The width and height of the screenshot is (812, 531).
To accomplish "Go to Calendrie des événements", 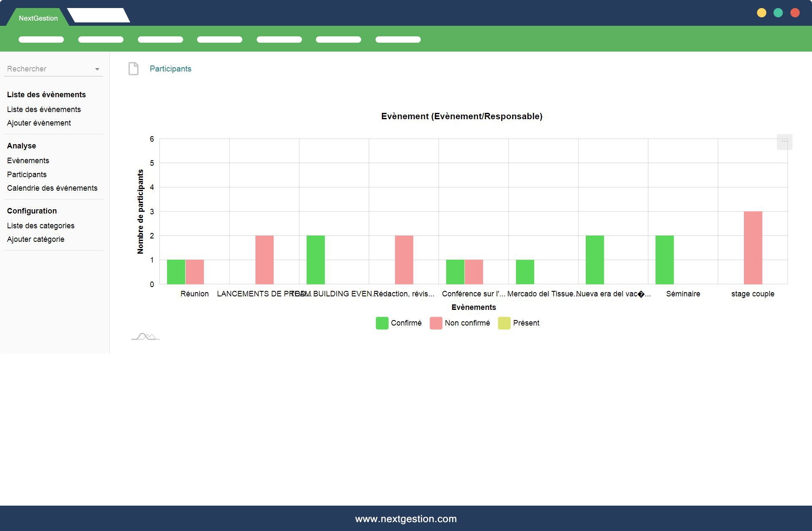I will click(x=52, y=188).
